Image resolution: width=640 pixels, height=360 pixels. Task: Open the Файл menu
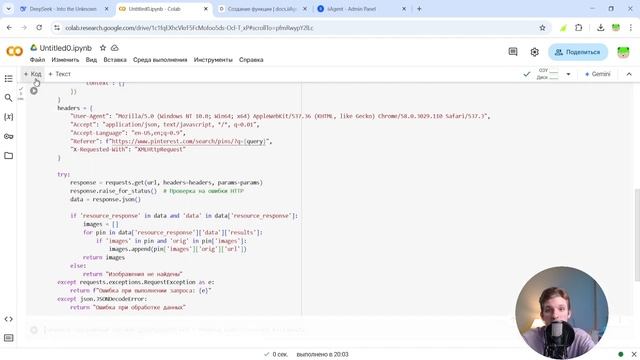(x=37, y=60)
